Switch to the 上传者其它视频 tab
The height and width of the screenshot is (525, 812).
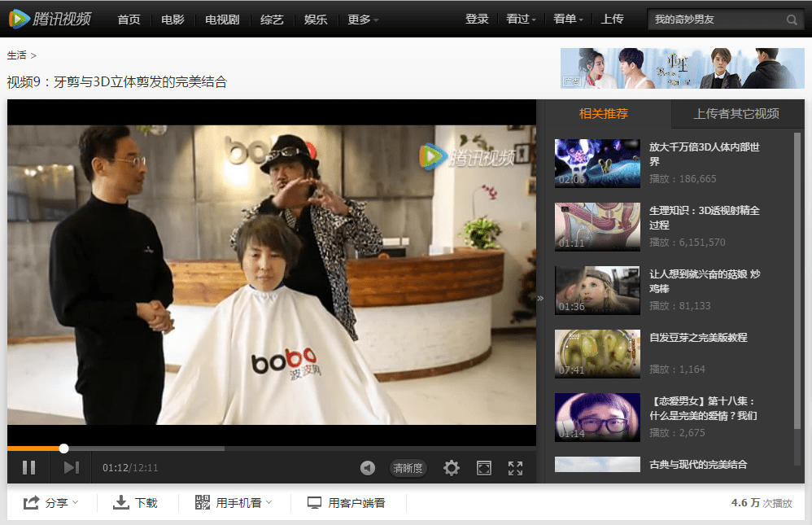pyautogui.click(x=737, y=114)
